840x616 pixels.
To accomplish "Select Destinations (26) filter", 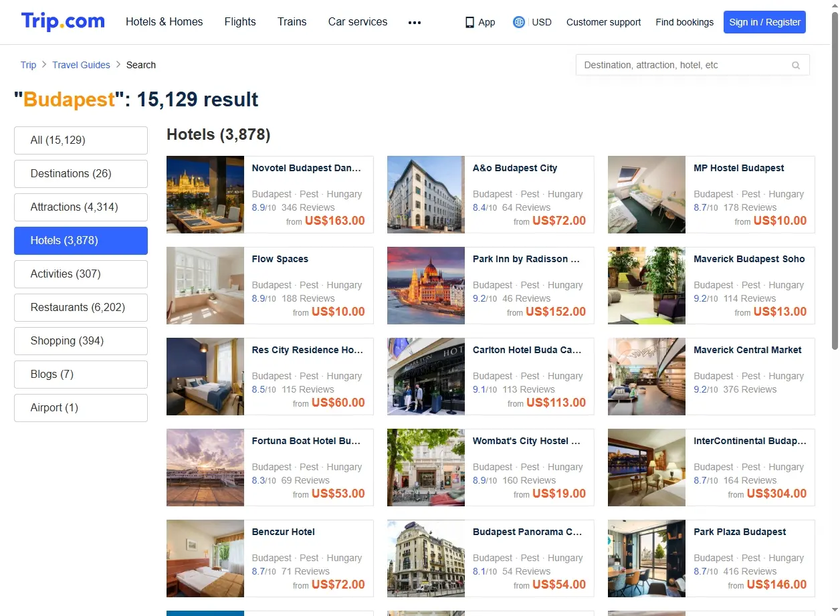I will [81, 174].
